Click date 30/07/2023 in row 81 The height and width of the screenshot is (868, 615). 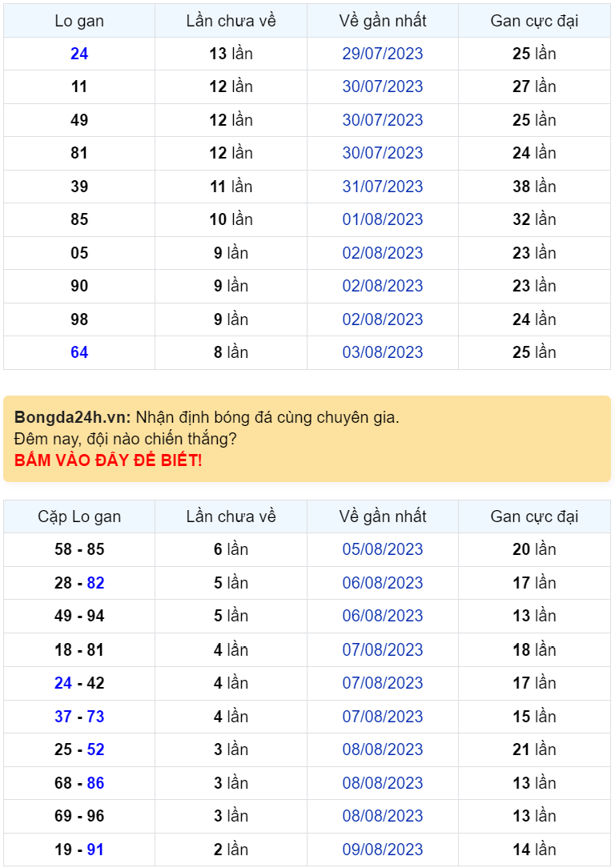pyautogui.click(x=383, y=153)
